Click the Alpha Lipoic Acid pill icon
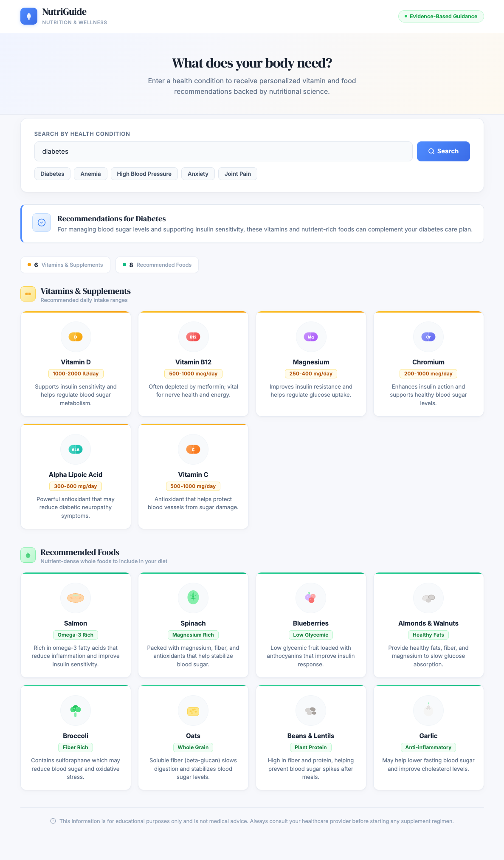This screenshot has height=860, width=504. 76,449
